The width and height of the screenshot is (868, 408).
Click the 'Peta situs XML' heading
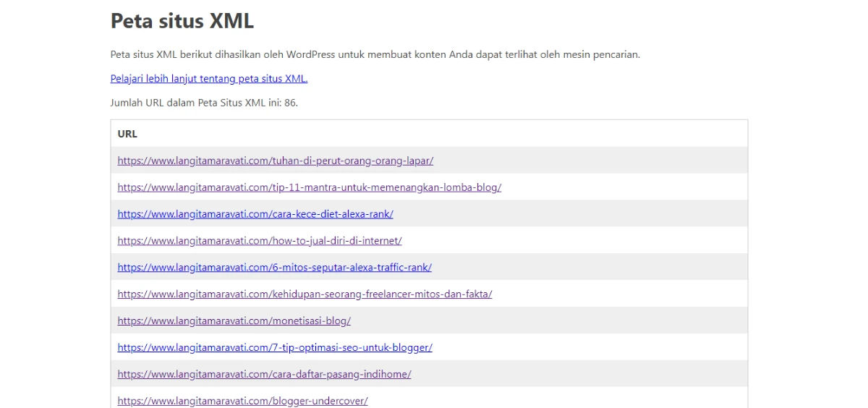point(182,21)
